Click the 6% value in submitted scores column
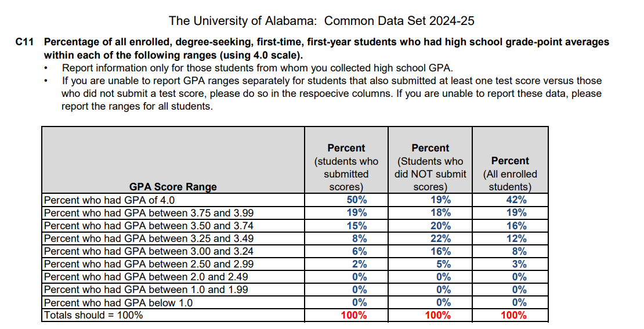This screenshot has height=329, width=644. [x=359, y=251]
